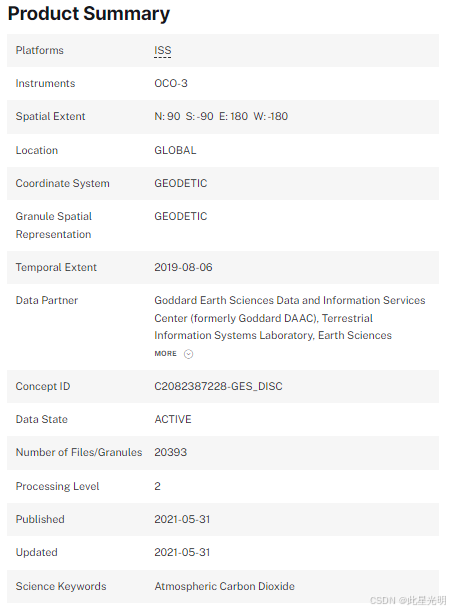This screenshot has width=450, height=612.
Task: Select the OCO-3 instrument value
Action: tap(171, 83)
